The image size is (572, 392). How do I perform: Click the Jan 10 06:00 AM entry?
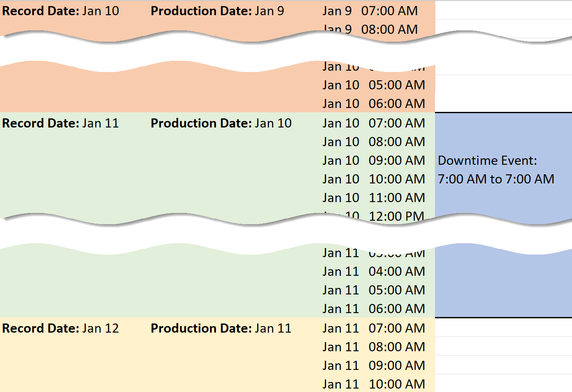tap(373, 104)
